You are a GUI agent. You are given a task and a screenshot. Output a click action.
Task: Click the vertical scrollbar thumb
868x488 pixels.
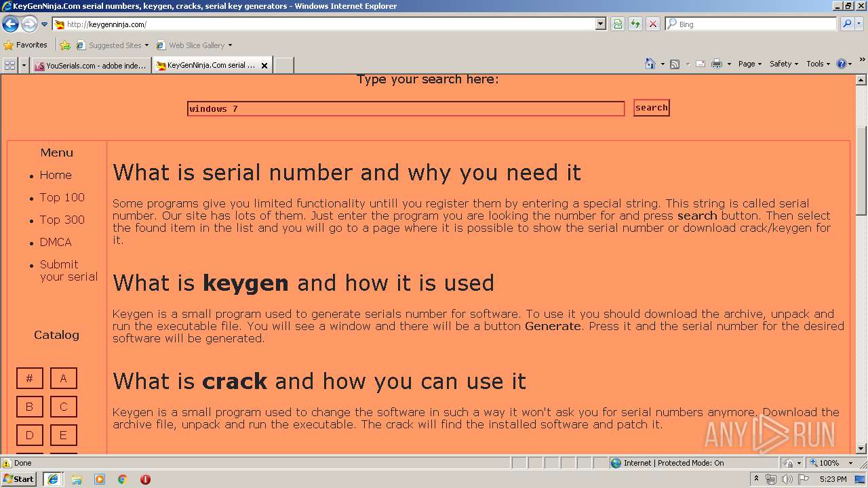point(861,171)
